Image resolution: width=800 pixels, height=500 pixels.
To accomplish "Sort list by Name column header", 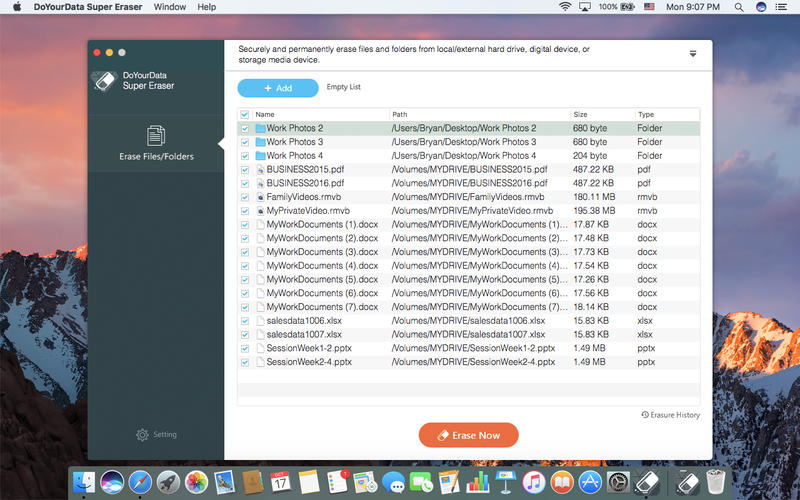I will click(320, 114).
